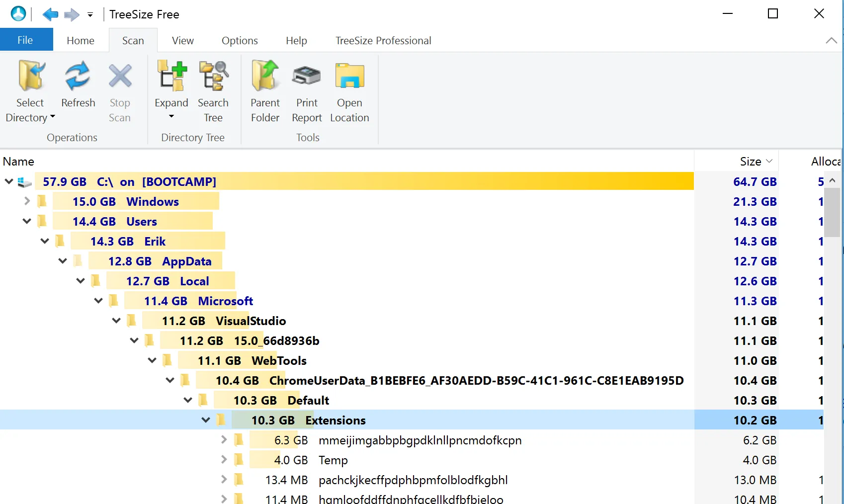The width and height of the screenshot is (844, 504).
Task: Open Search Tree tool
Action: coord(214,76)
